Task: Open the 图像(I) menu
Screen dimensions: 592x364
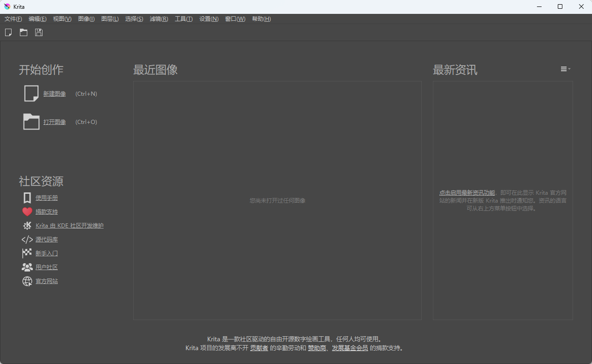Action: (x=86, y=19)
